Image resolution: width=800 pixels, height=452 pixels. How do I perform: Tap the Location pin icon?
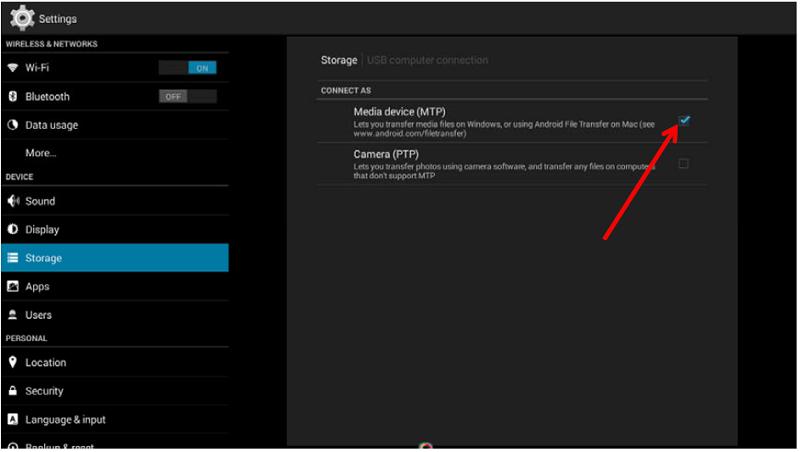tap(13, 363)
